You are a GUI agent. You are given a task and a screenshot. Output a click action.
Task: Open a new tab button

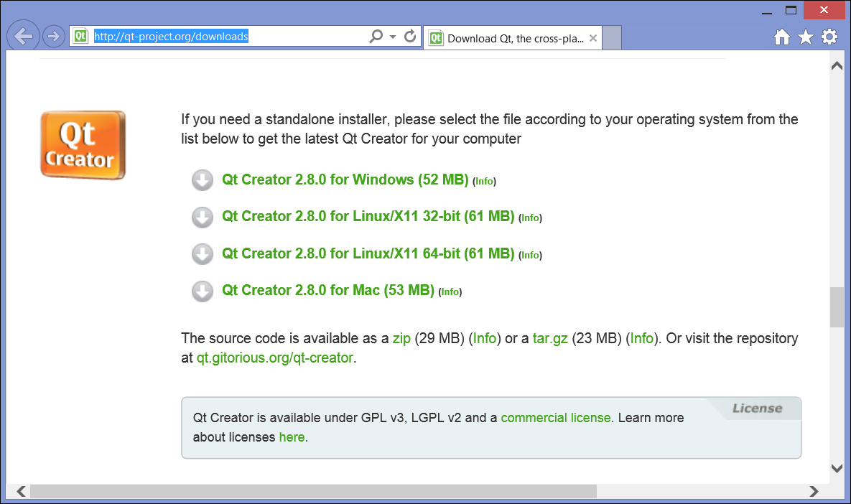click(x=612, y=38)
